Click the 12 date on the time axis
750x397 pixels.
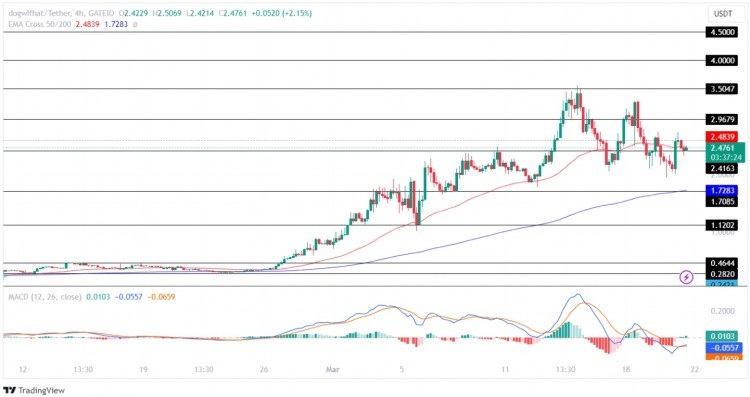22,369
